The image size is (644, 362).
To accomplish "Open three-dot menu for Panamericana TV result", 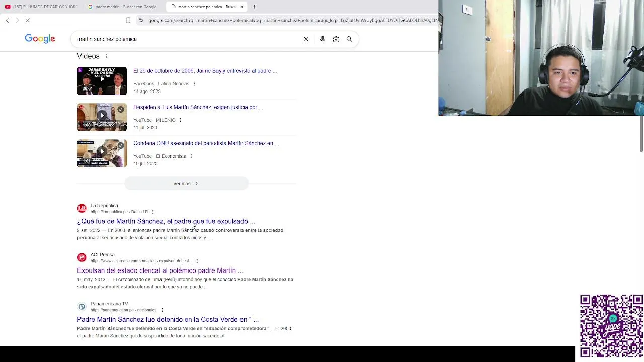I will (x=162, y=310).
